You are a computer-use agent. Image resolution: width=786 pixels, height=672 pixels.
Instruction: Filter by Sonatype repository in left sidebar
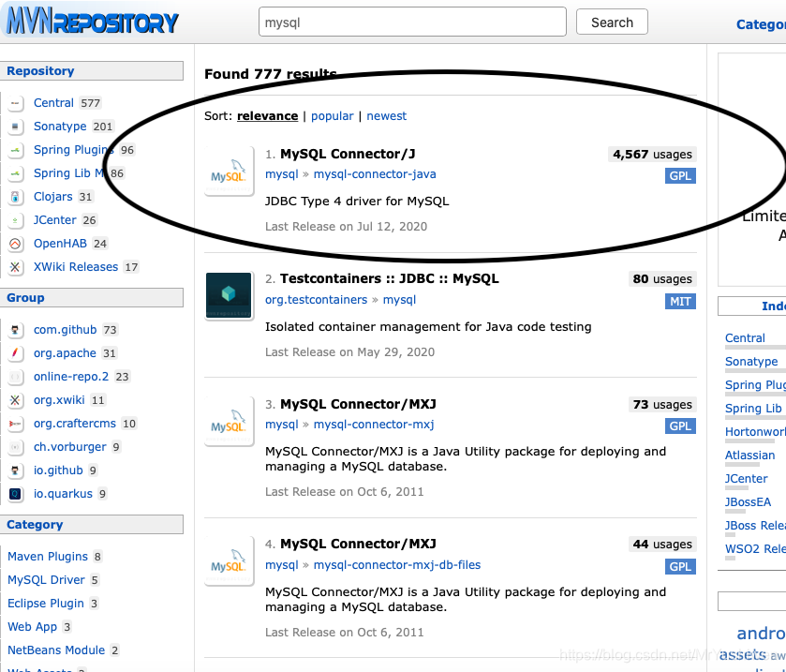60,127
